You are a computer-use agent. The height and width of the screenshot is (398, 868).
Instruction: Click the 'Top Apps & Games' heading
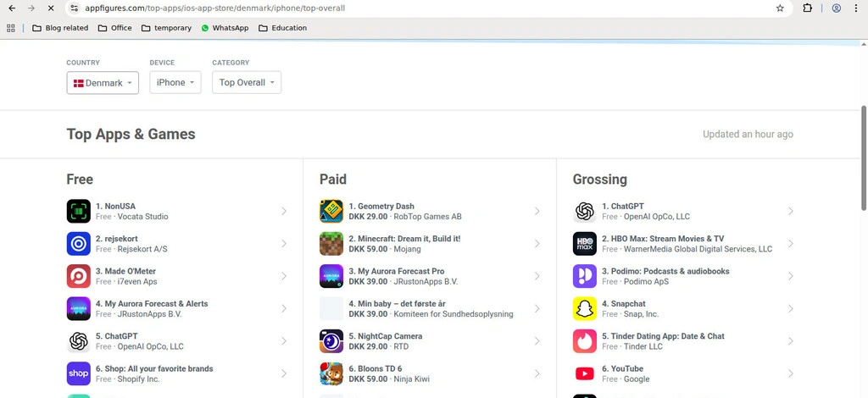coord(131,135)
